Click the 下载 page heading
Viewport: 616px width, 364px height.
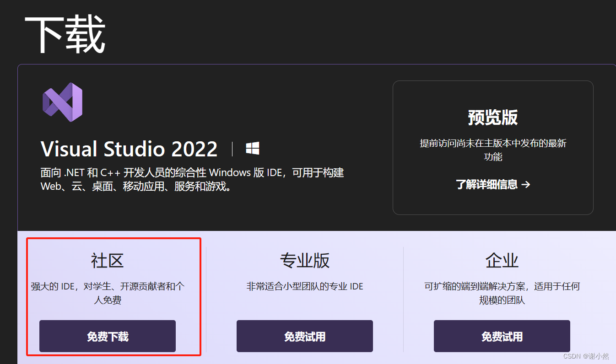(65, 35)
